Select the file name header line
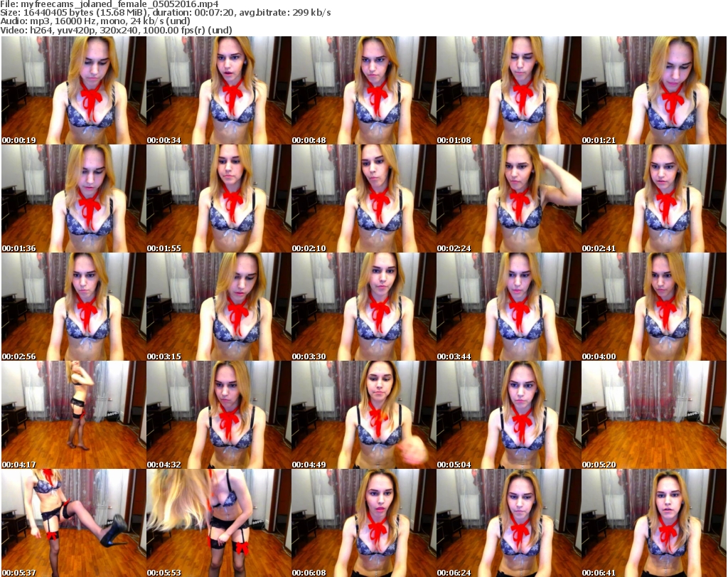The image size is (728, 577). click(109, 4)
